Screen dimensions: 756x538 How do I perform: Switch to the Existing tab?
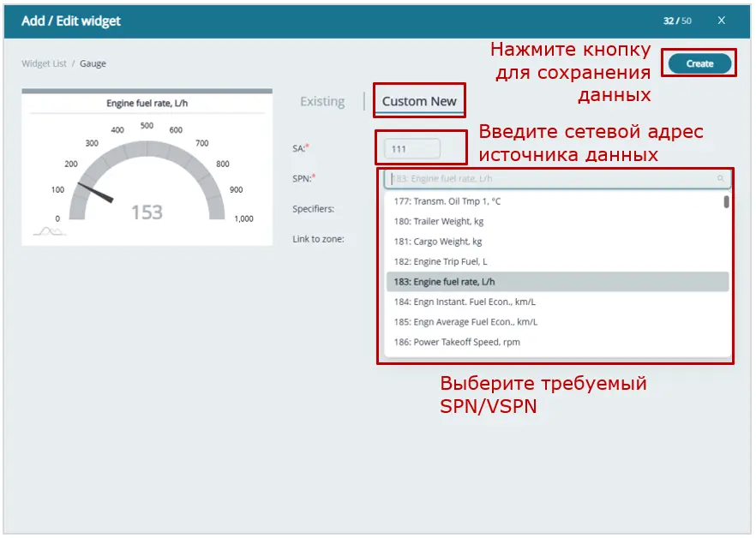322,101
